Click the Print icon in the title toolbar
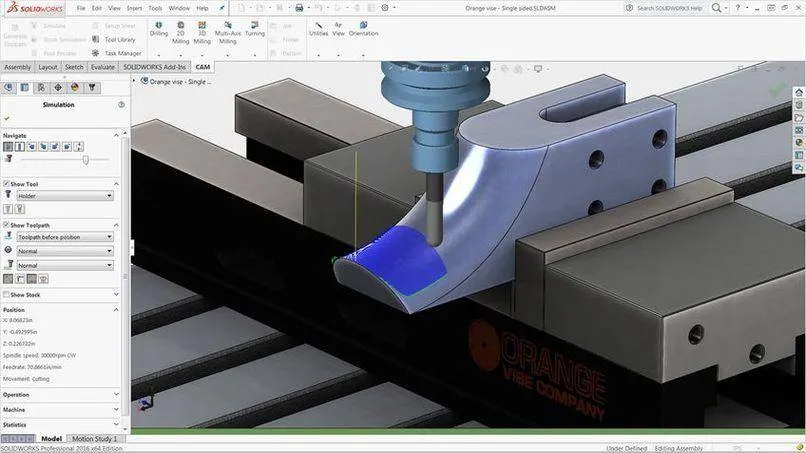This screenshot has height=453, width=806. click(299, 8)
